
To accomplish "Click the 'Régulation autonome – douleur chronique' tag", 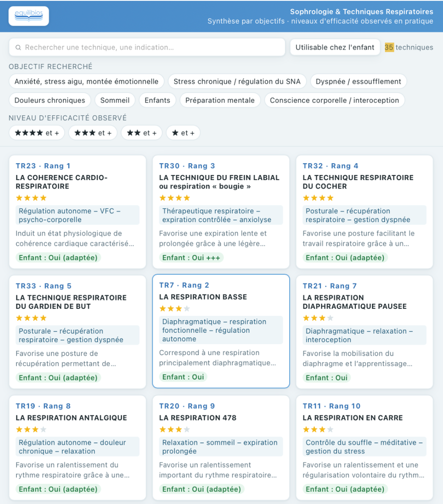I will [x=77, y=447].
